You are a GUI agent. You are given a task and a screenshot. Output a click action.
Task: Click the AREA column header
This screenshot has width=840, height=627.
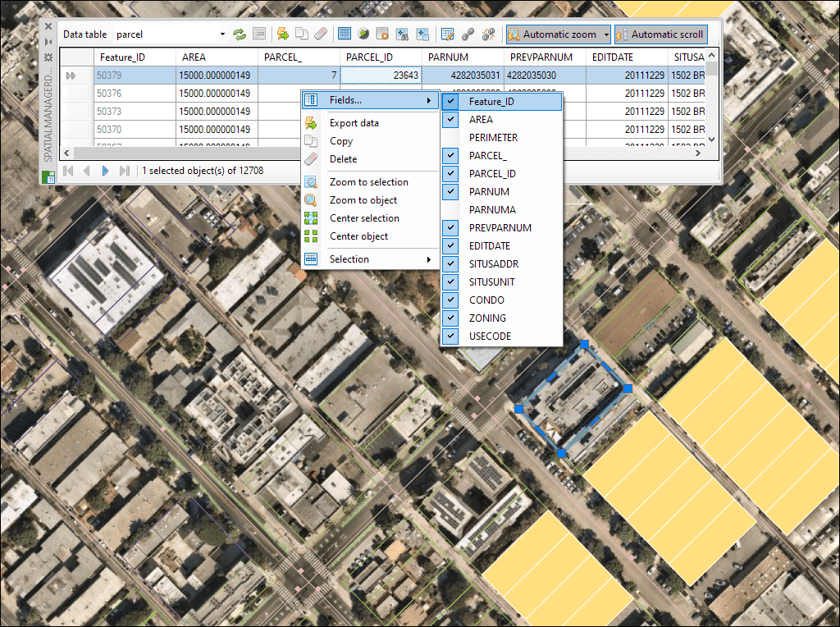pos(217,57)
